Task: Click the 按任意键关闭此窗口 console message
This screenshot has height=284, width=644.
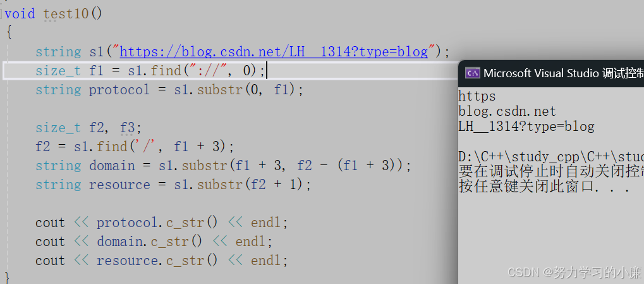Action: click(544, 187)
